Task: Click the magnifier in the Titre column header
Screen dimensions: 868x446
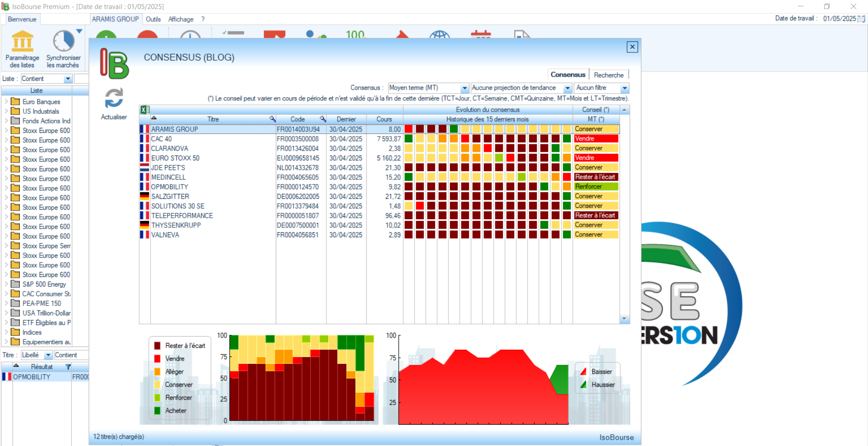Action: (273, 119)
